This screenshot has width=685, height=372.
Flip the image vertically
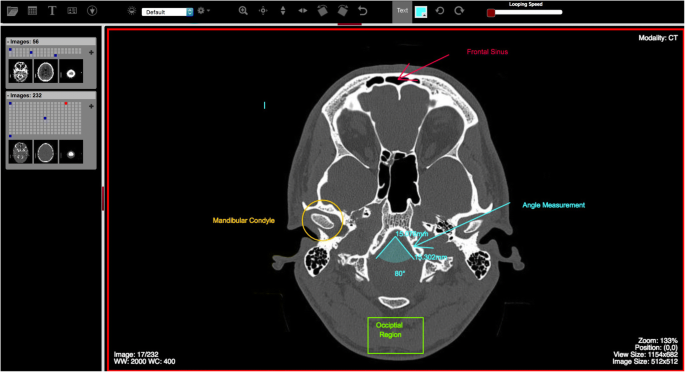pos(283,11)
